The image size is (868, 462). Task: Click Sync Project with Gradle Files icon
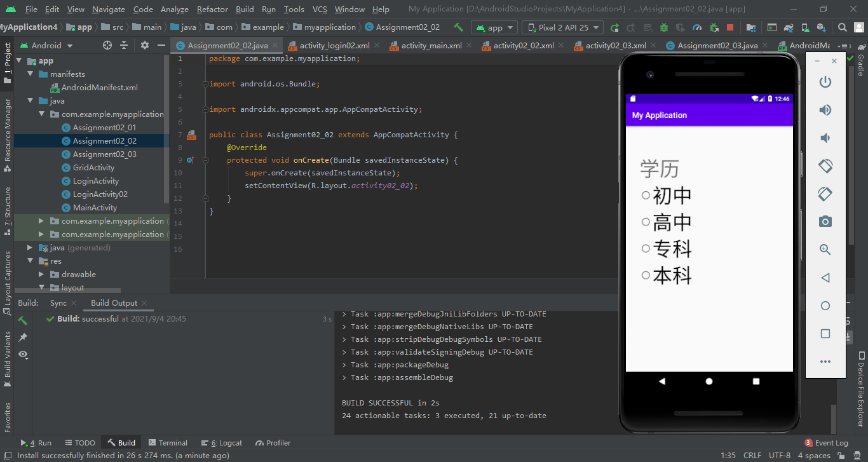point(788,27)
